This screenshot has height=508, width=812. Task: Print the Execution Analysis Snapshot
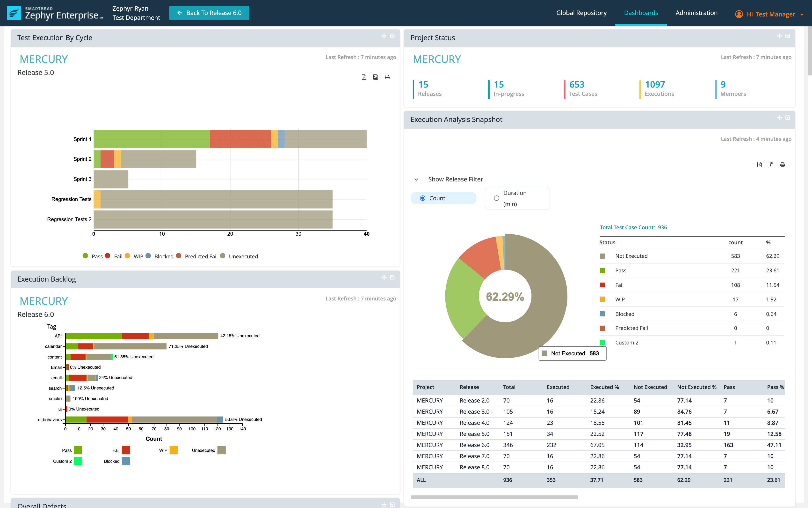(x=783, y=165)
